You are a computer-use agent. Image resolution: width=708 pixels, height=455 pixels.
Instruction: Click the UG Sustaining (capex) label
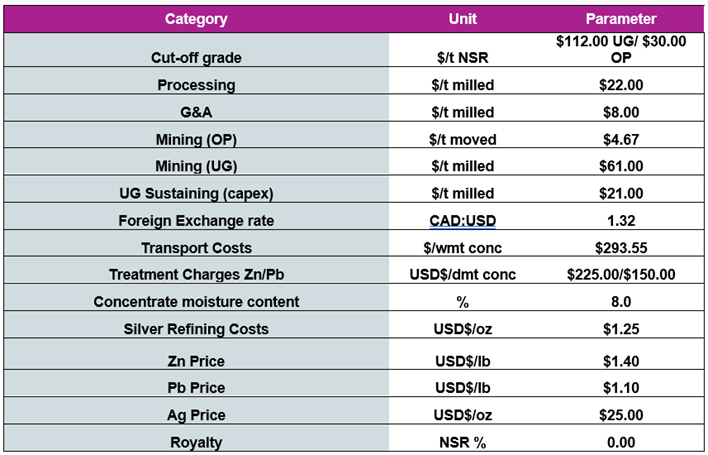tap(196, 193)
